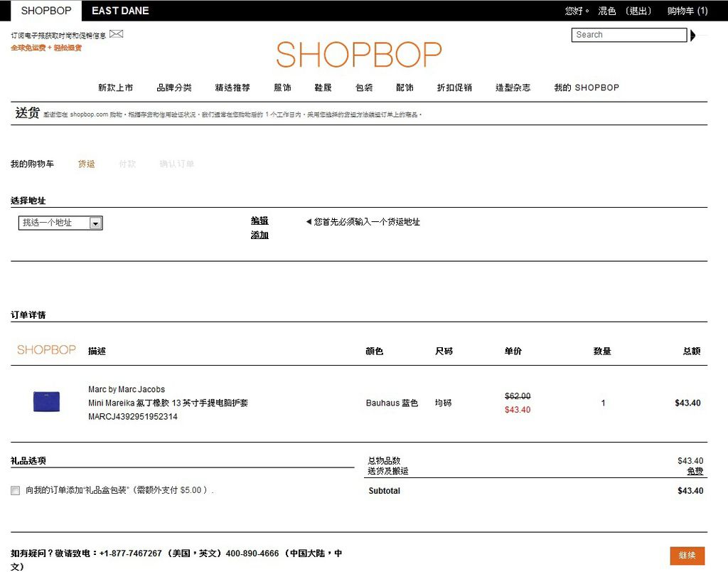The height and width of the screenshot is (572, 728).
Task: Check the gift box packaging option
Action: [16, 490]
